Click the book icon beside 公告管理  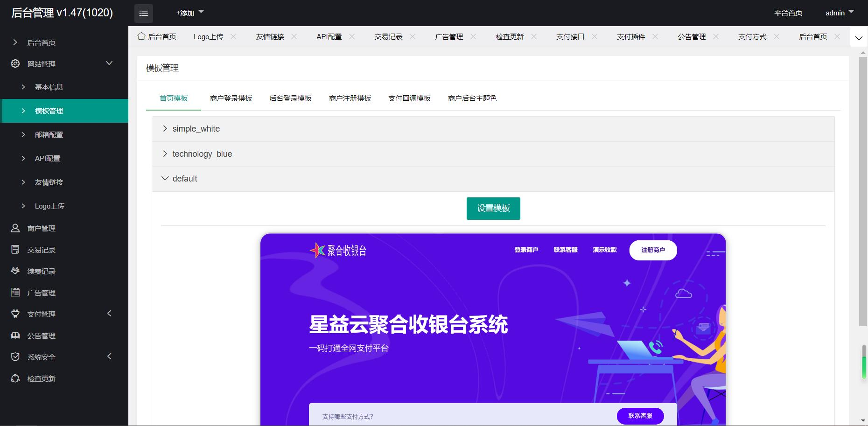coord(15,335)
